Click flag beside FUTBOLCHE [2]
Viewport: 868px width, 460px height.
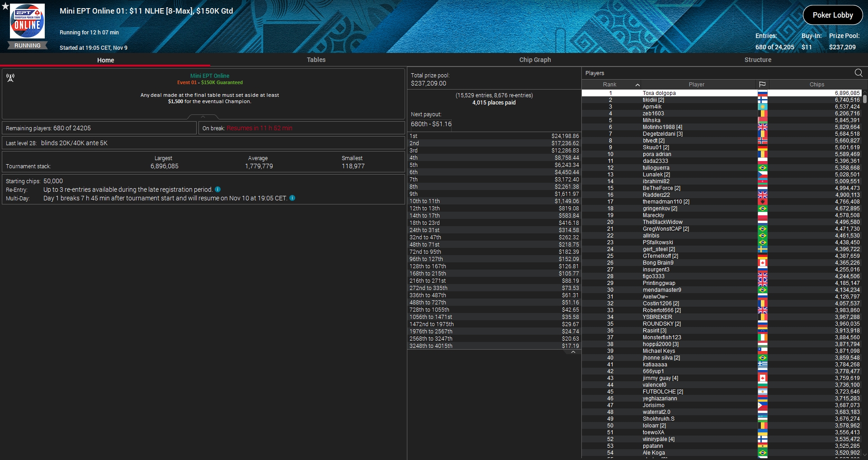(763, 392)
